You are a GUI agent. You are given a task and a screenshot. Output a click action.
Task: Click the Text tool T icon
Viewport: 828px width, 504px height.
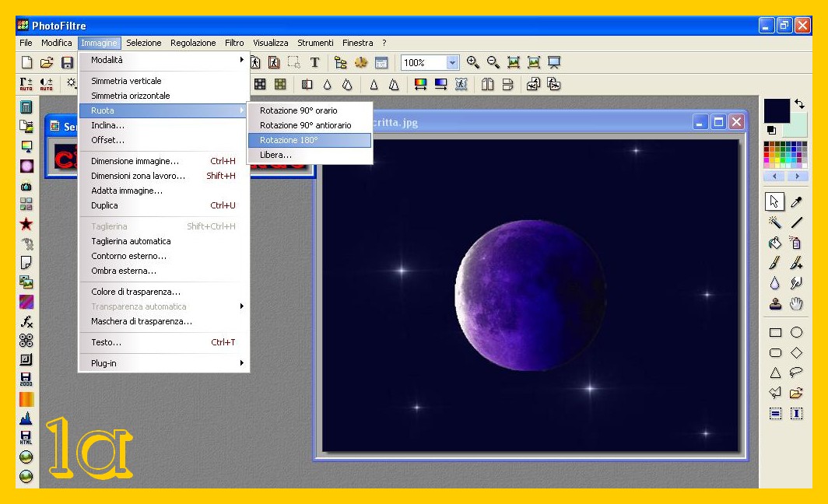click(314, 63)
